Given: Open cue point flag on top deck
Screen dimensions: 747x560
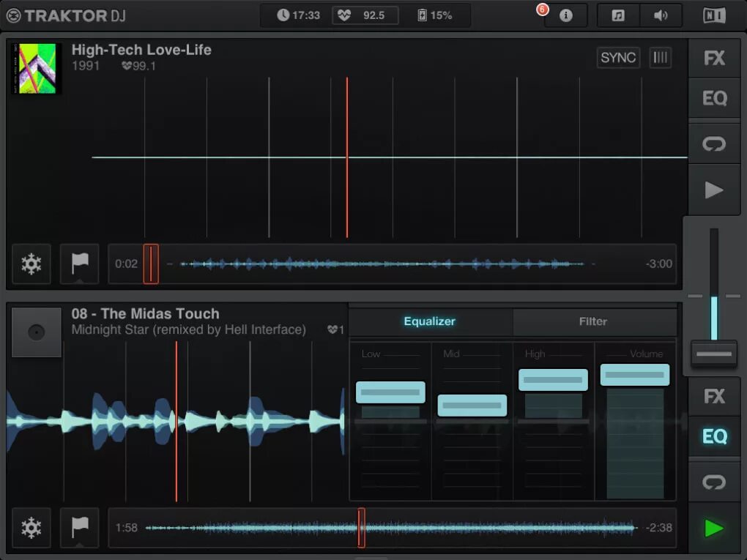Looking at the screenshot, I should click(80, 264).
